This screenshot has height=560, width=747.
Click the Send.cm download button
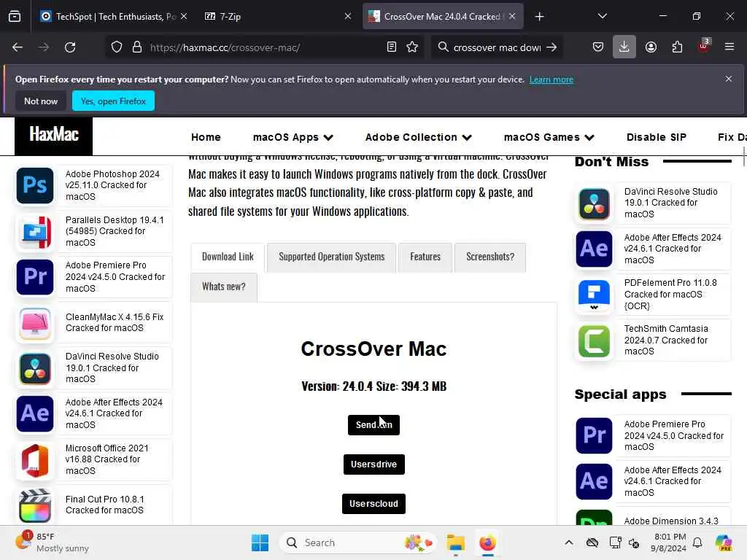pos(373,425)
